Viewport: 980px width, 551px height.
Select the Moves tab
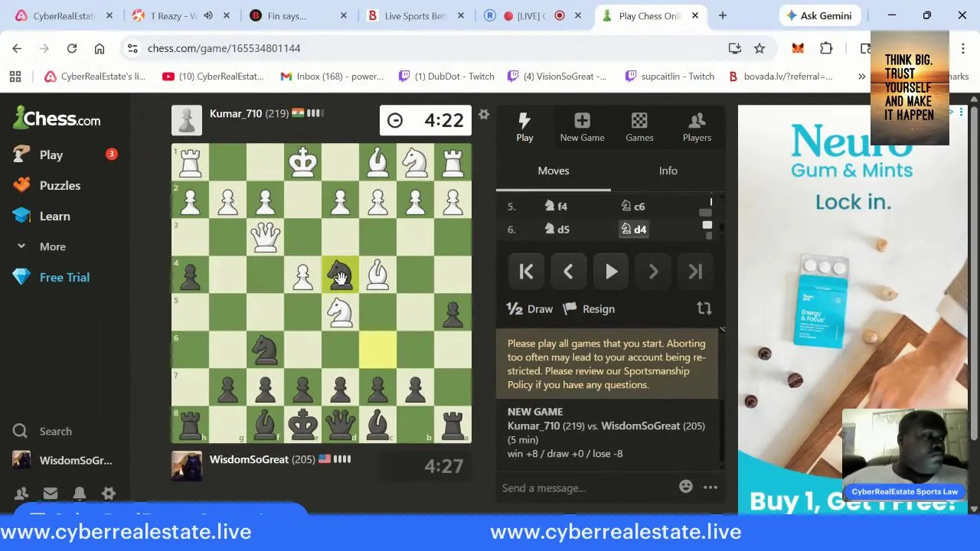click(554, 171)
